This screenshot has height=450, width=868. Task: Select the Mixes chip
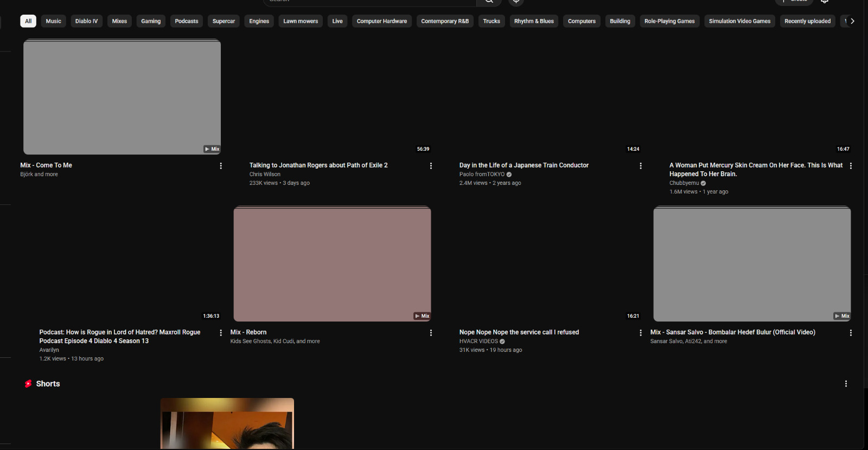point(119,21)
